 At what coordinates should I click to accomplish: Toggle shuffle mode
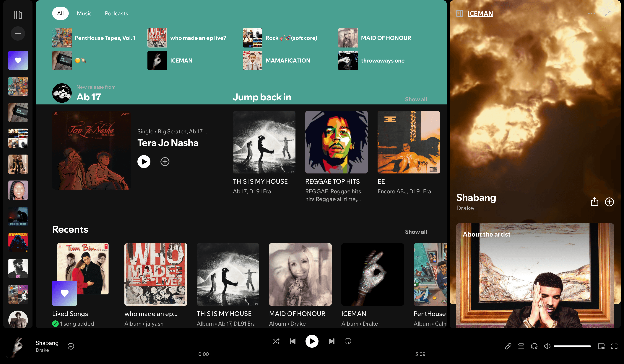(x=276, y=341)
